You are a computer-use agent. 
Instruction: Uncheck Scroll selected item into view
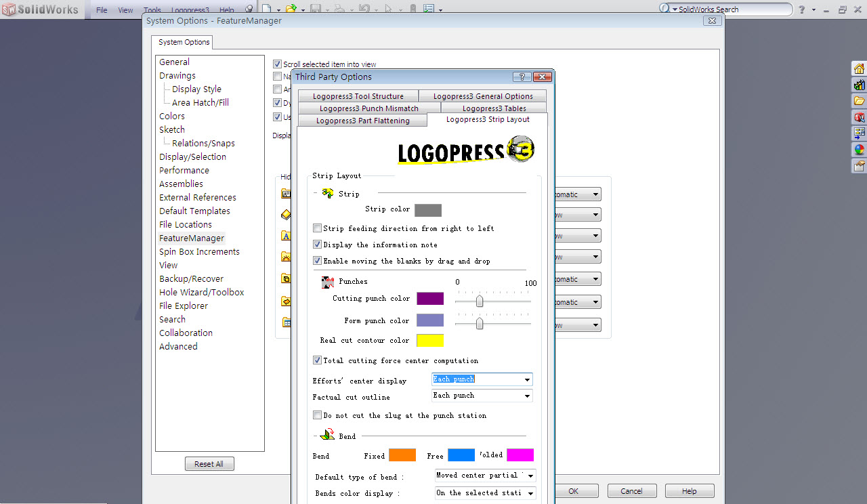[x=277, y=64]
